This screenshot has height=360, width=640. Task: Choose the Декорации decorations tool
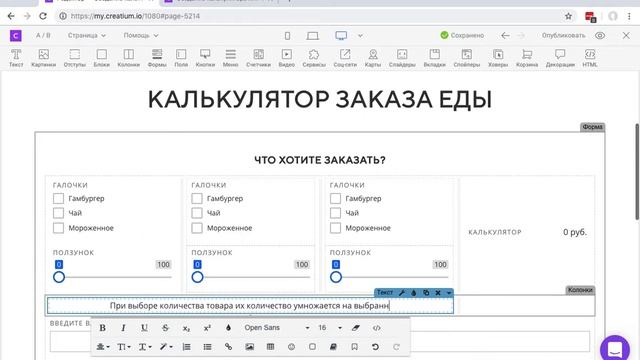tap(560, 58)
